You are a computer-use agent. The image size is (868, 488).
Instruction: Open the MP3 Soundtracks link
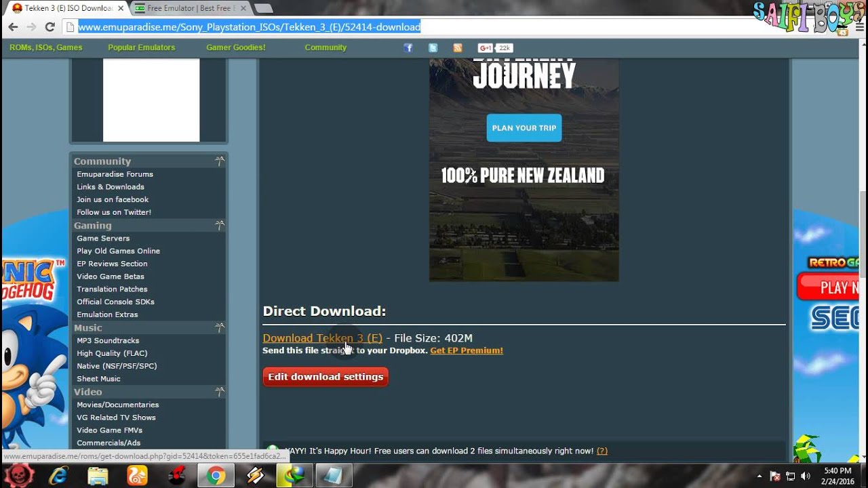coord(108,341)
